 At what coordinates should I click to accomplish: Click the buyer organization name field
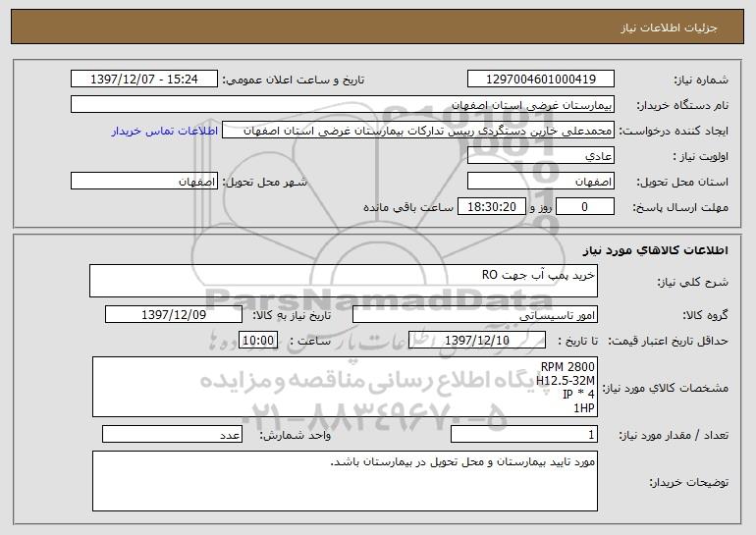(x=343, y=104)
